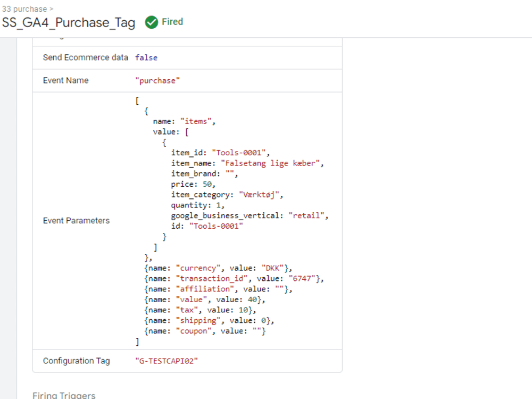Select item_name "Falsetang lige kæber" line

point(247,163)
